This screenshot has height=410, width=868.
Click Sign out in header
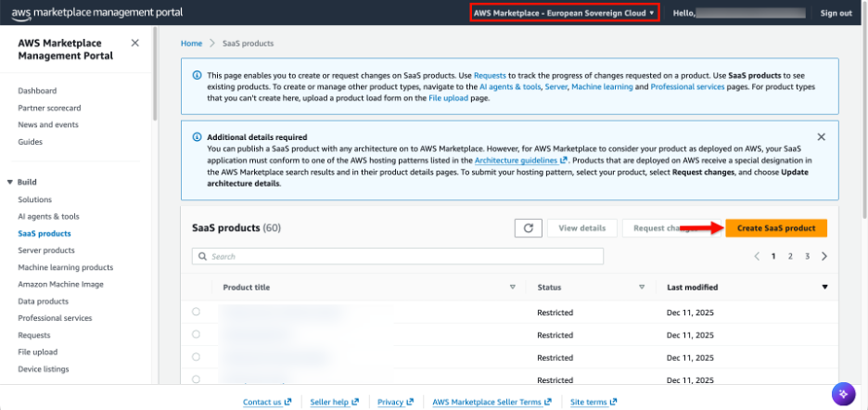(836, 13)
